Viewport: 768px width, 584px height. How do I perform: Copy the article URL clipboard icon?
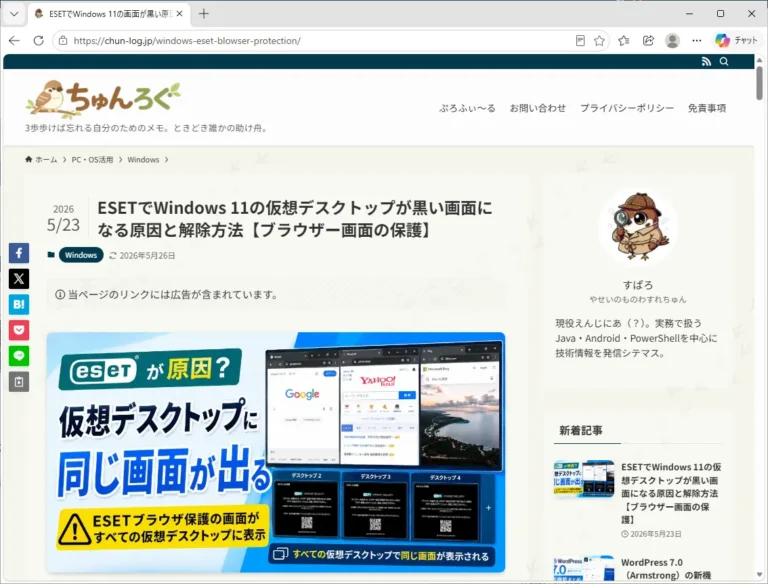pos(19,382)
